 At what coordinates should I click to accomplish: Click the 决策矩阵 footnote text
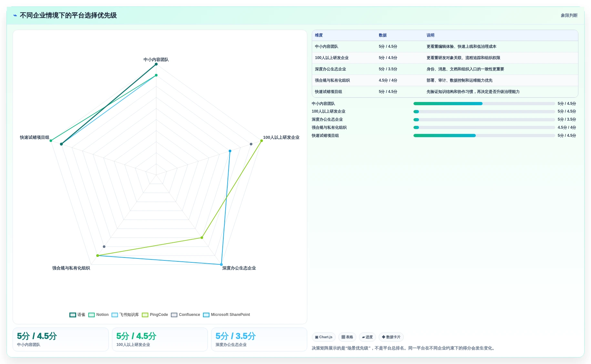coord(404,348)
